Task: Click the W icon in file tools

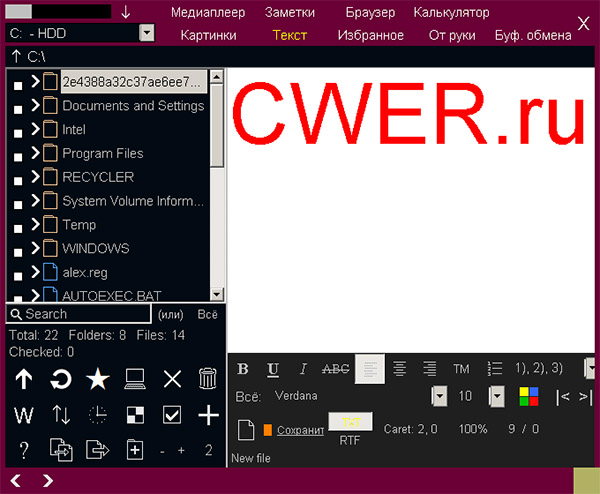Action: [x=24, y=415]
